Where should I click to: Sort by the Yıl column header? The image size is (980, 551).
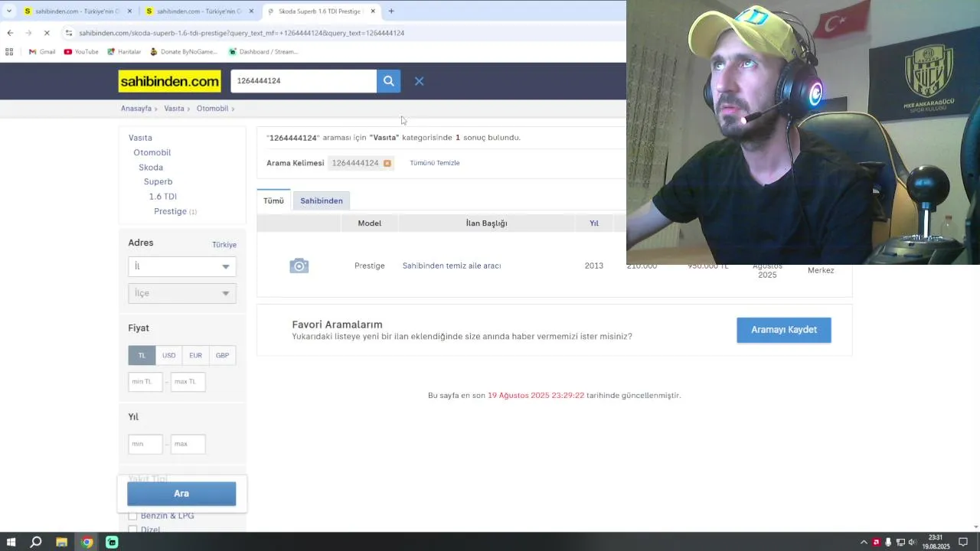(x=593, y=223)
